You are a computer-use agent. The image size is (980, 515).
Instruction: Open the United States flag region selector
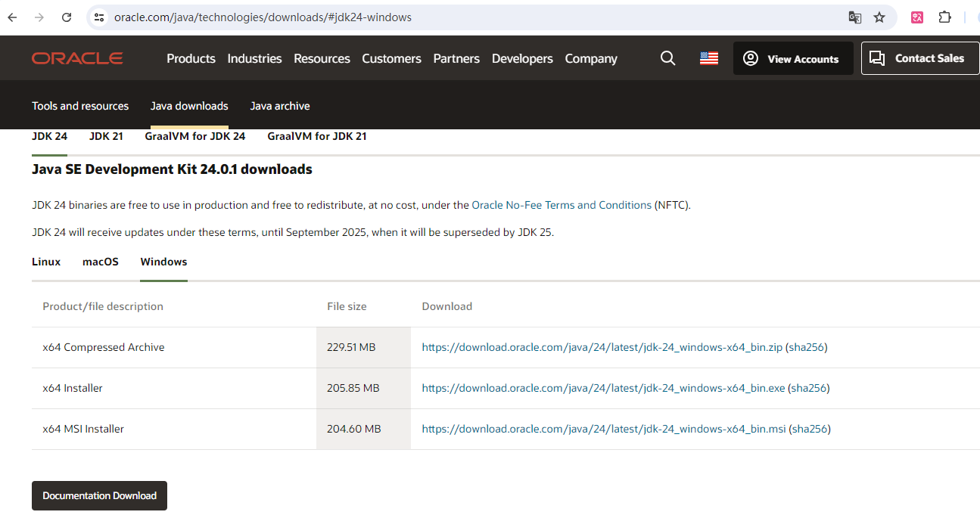click(709, 57)
